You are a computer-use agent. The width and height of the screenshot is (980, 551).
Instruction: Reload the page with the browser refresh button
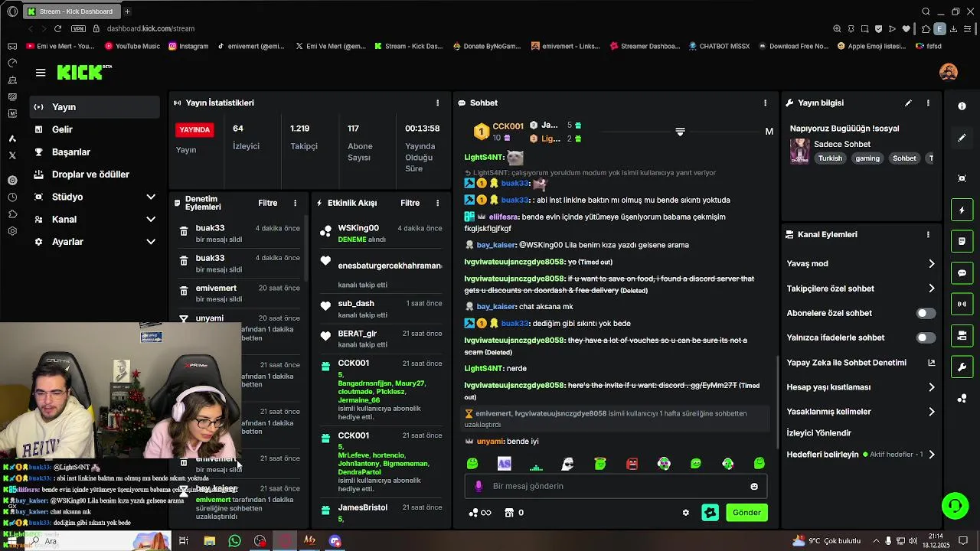click(x=57, y=28)
